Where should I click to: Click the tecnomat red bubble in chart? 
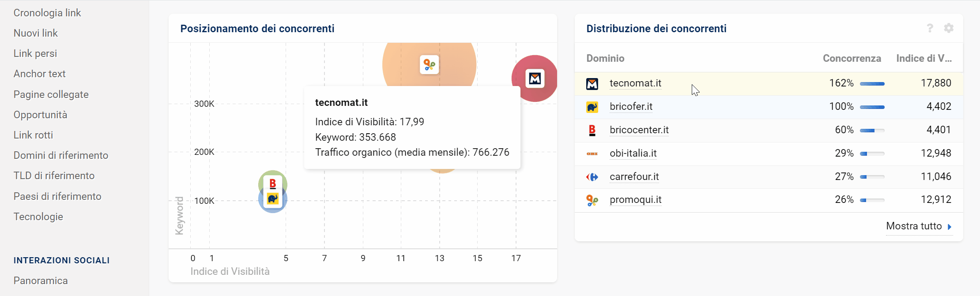click(x=535, y=79)
